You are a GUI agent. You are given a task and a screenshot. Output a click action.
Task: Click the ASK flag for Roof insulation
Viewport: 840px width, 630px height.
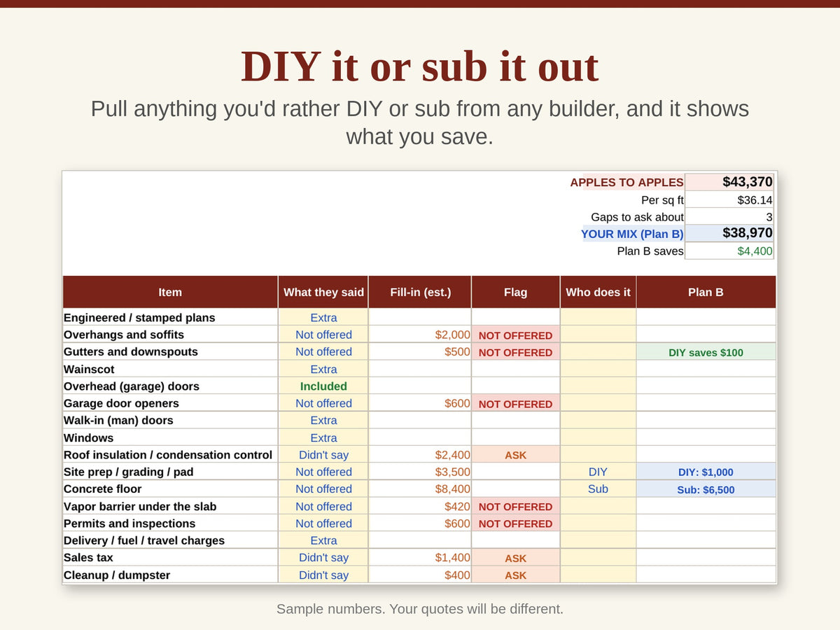point(516,454)
